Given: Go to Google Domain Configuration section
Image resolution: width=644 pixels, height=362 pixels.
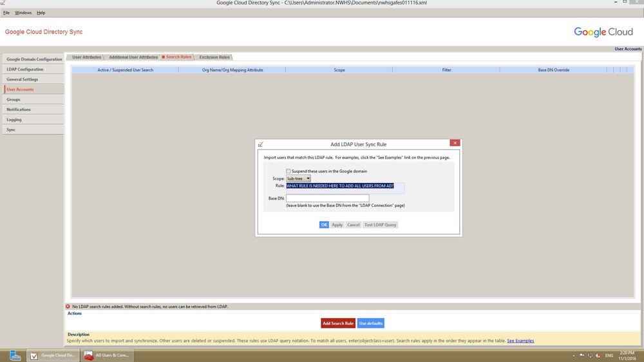Looking at the screenshot, I should pyautogui.click(x=33, y=59).
